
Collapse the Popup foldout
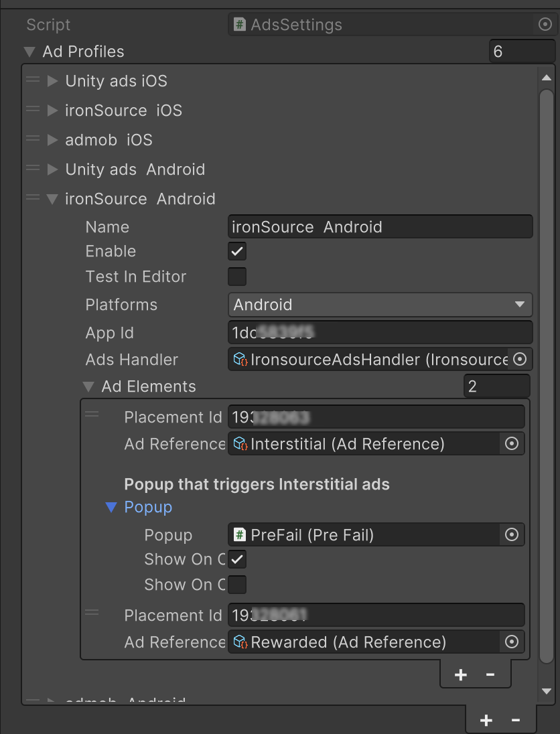pyautogui.click(x=112, y=508)
